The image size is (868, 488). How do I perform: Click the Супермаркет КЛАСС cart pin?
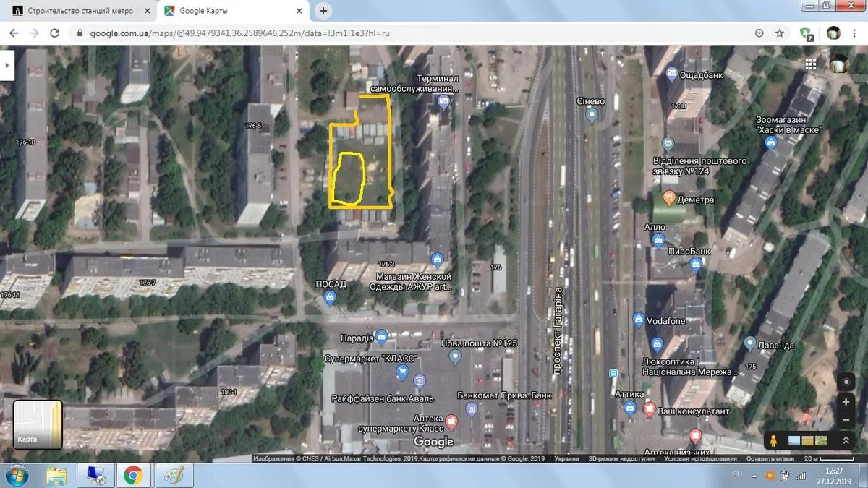pyautogui.click(x=404, y=372)
